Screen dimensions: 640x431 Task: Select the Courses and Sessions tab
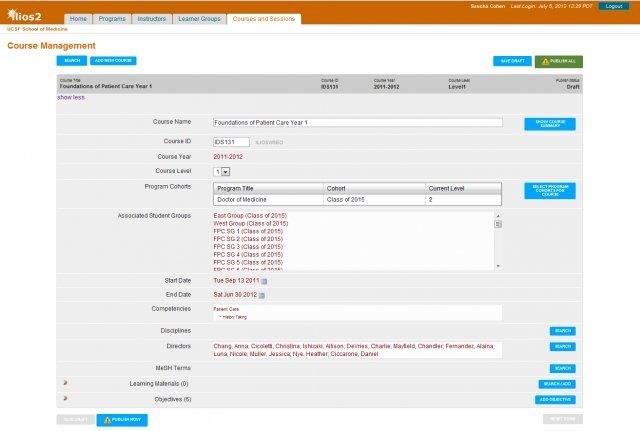(x=264, y=19)
